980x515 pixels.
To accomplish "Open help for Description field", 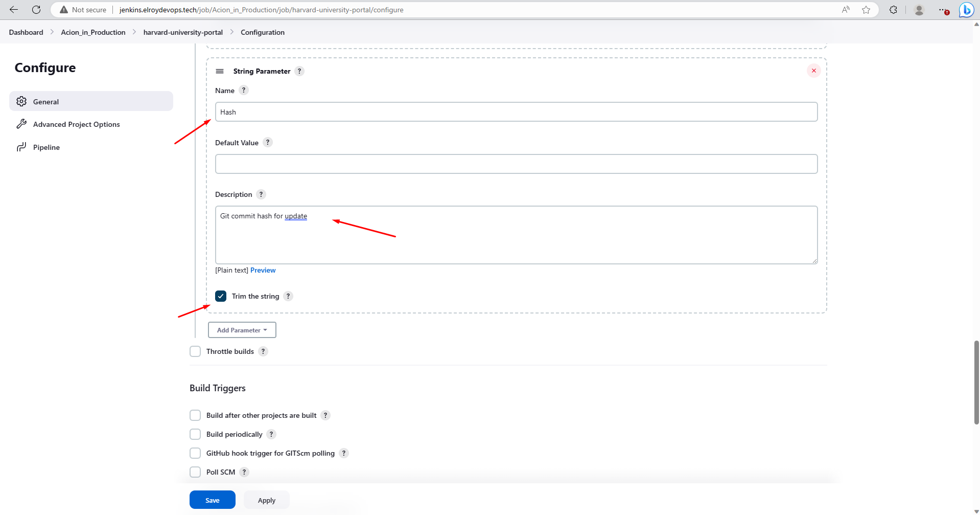I will click(x=261, y=194).
